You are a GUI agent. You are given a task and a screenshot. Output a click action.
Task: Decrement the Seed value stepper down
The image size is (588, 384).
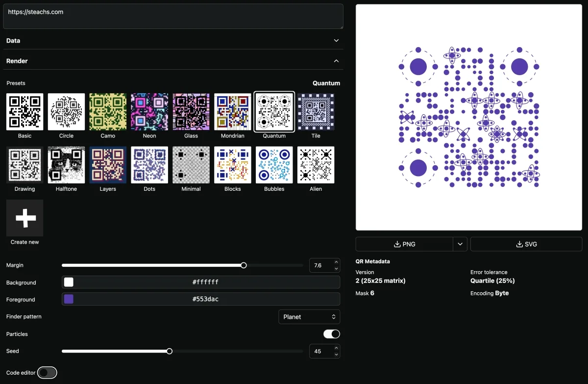(336, 354)
